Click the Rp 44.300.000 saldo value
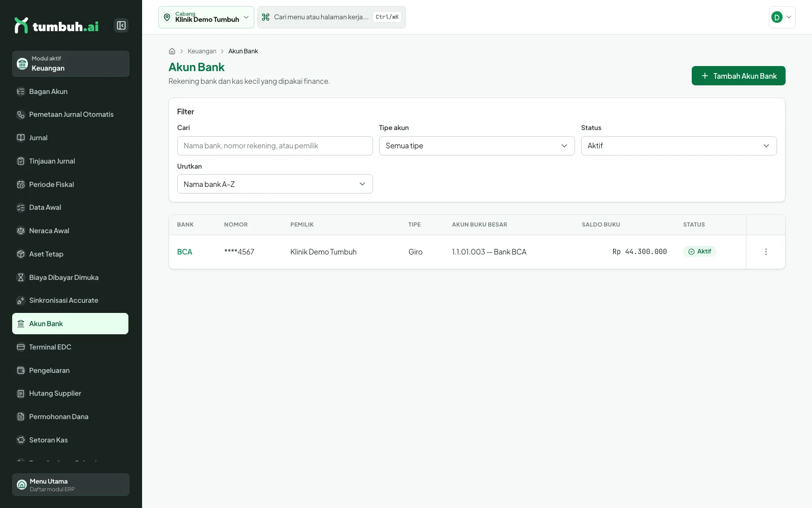This screenshot has height=508, width=812. click(639, 252)
